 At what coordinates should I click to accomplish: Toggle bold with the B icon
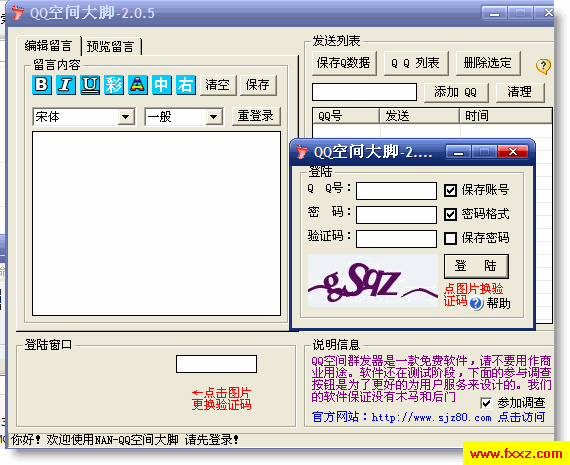click(42, 85)
